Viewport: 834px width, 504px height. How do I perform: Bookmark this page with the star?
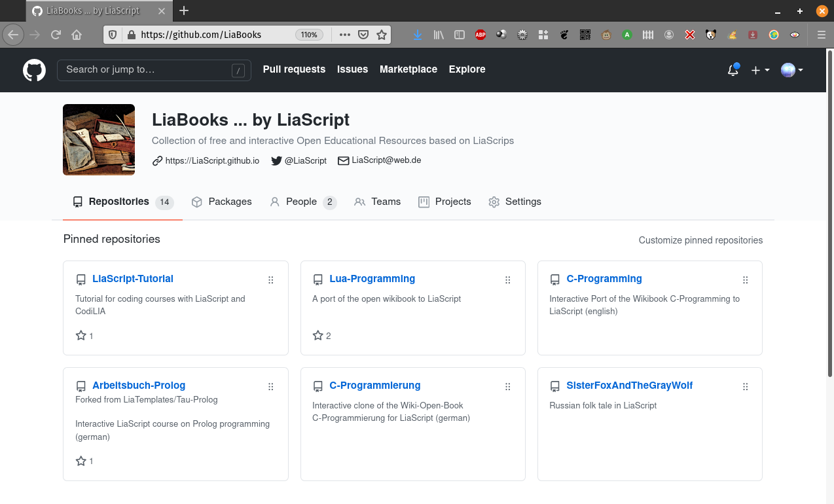coord(382,35)
